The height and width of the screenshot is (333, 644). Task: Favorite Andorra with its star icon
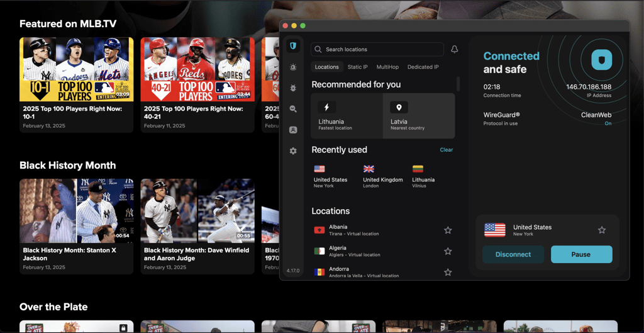coord(448,272)
